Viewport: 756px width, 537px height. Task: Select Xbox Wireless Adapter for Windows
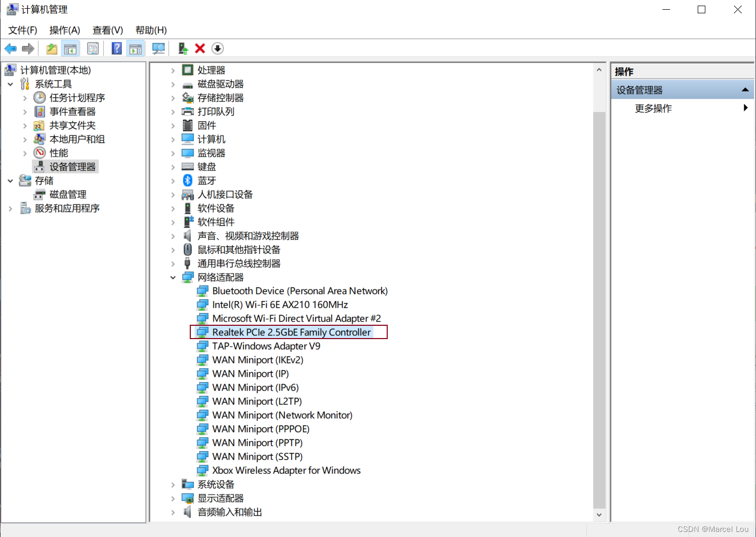tap(286, 471)
